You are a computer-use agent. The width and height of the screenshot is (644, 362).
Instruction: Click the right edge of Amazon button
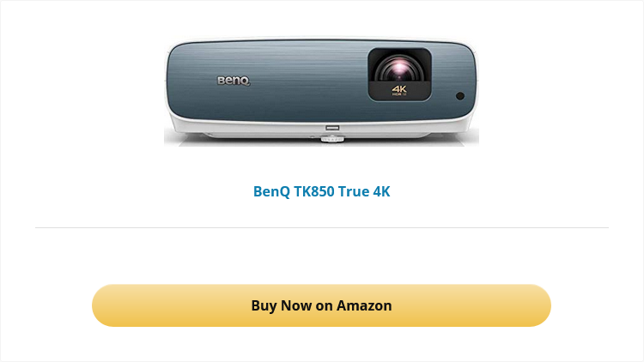click(544, 305)
